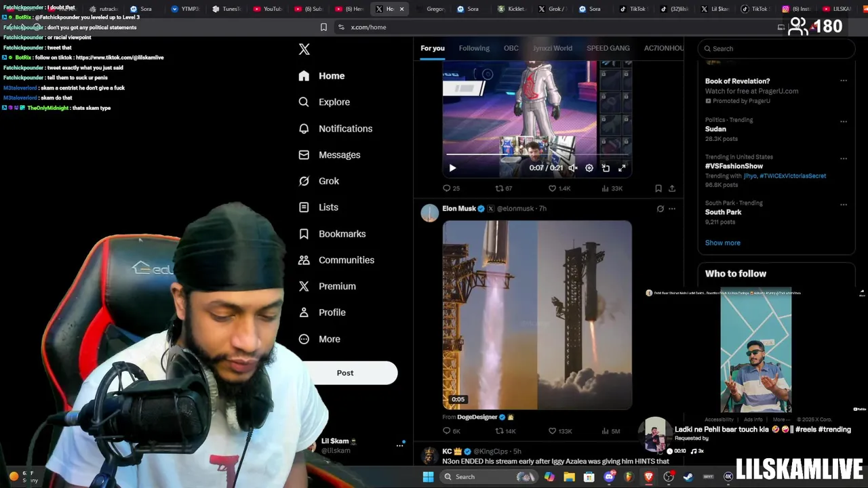The image size is (868, 488).
Task: Open the Windows Start menu
Action: click(x=428, y=477)
